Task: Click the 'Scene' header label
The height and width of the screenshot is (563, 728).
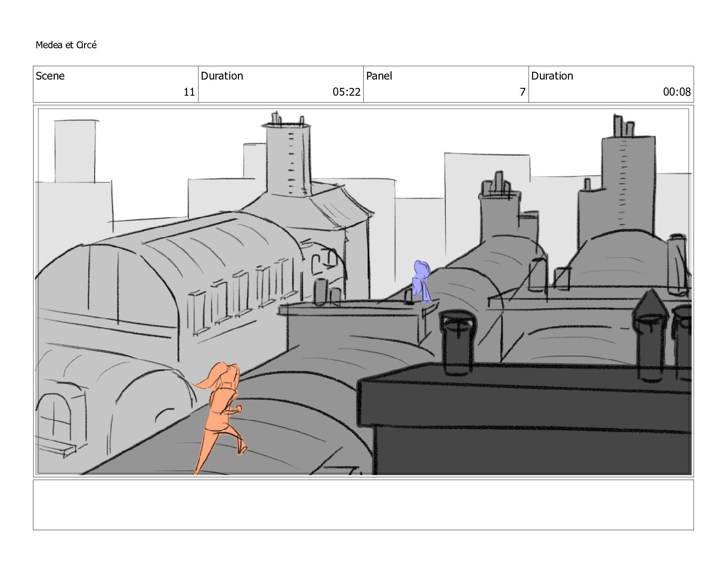Action: [x=50, y=76]
